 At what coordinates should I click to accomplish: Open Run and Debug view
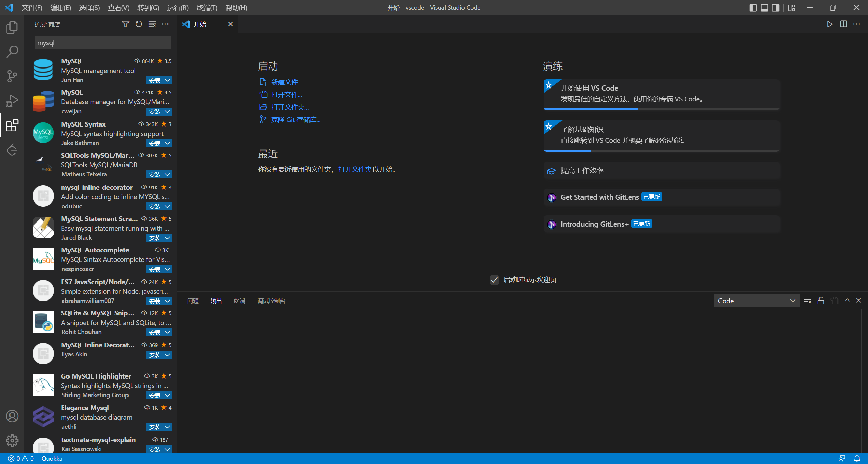(x=12, y=101)
